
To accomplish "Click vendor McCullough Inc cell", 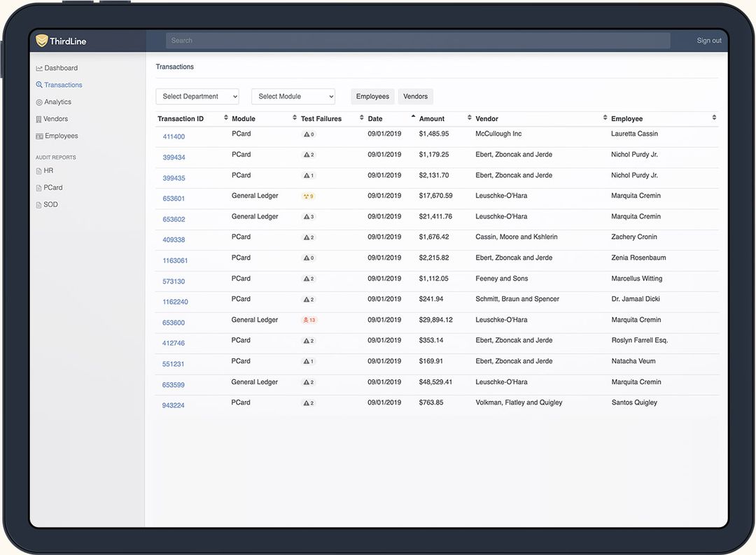I will click(498, 134).
